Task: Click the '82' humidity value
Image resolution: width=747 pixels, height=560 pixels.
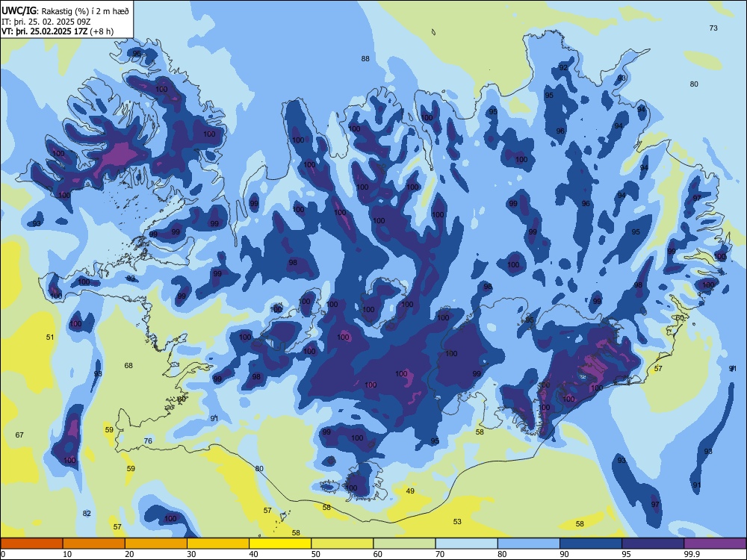Action: [87, 514]
